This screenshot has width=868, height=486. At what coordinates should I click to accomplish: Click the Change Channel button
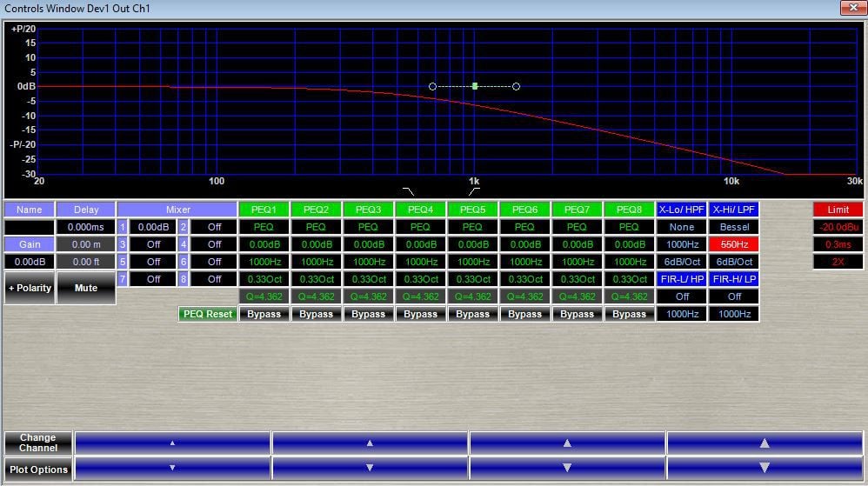(38, 443)
